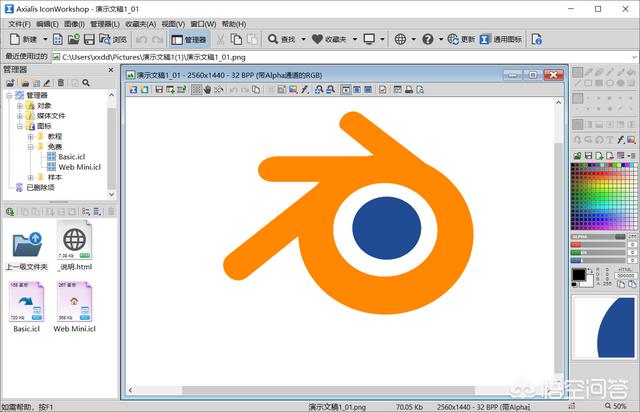Viewport: 640px width, 412px height.
Task: Expand the 媒体文件 tree node
Action: pos(20,116)
